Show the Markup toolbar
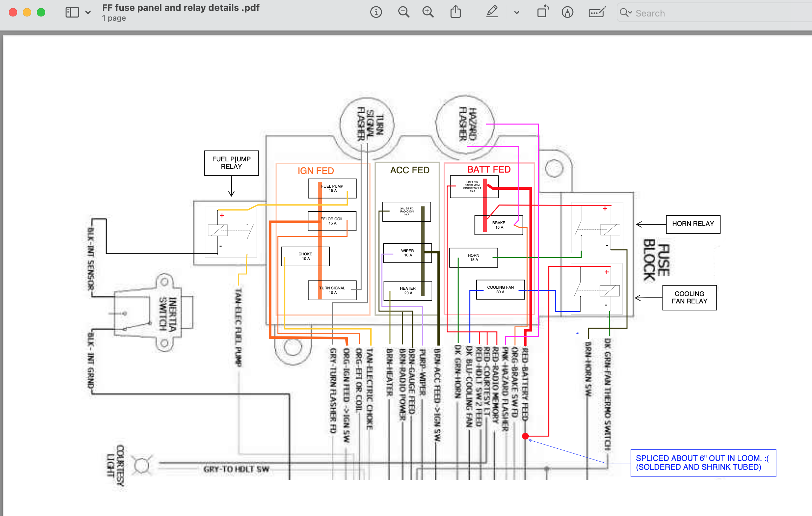Viewport: 812px width, 516px height. (x=567, y=13)
